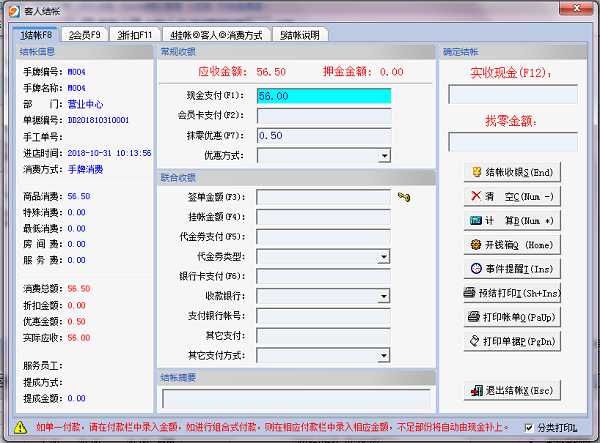Open the 4挂帐@客人@消费方式 tab

pos(217,35)
